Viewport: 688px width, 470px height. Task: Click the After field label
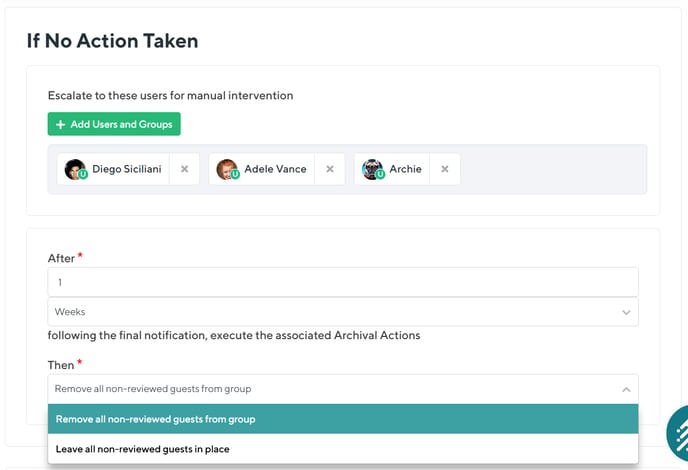(x=61, y=258)
